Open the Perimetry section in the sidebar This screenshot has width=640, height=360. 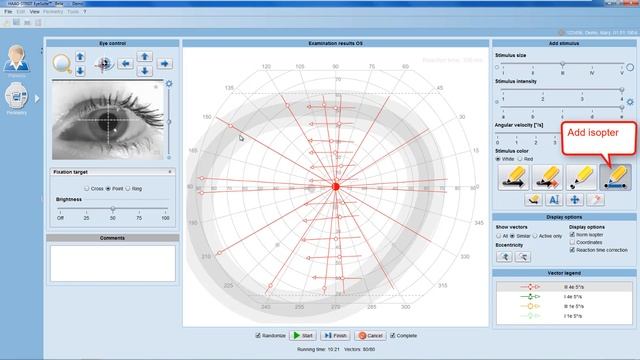pos(16,98)
